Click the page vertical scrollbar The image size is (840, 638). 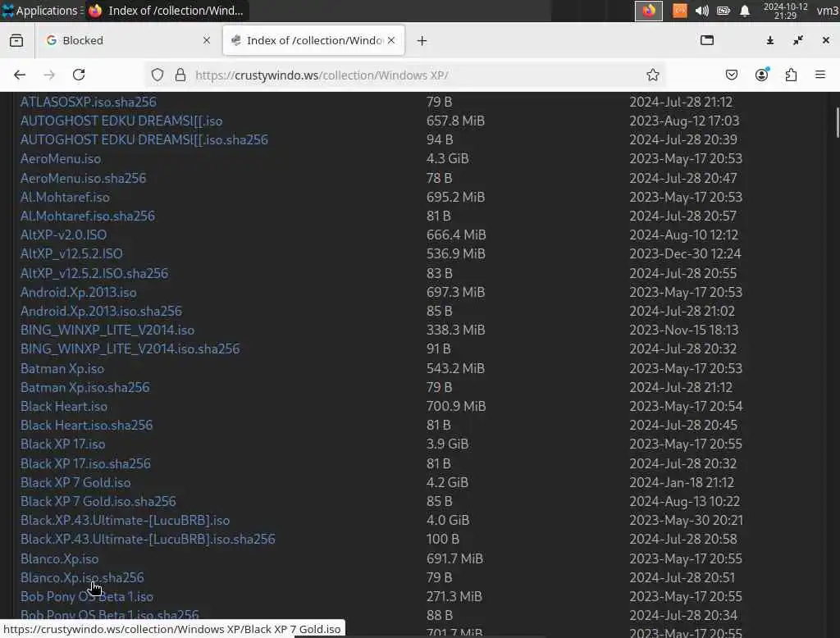(x=838, y=123)
